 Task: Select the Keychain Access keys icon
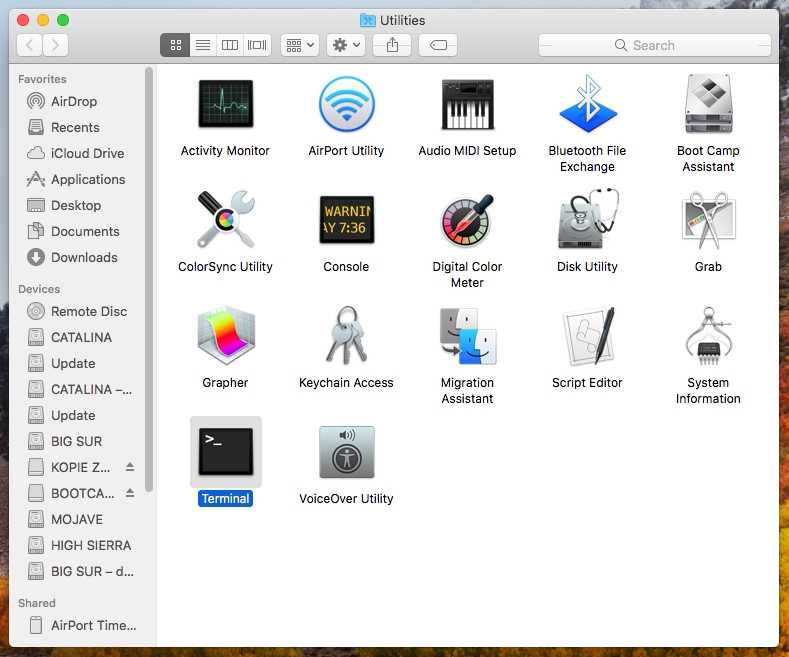tap(346, 335)
